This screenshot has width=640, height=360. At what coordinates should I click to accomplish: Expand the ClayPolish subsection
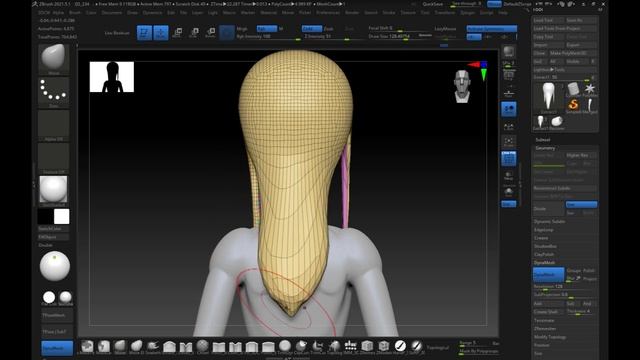544,254
